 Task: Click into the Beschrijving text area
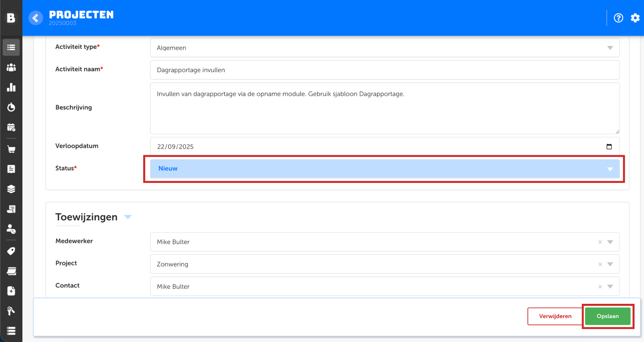(x=385, y=109)
